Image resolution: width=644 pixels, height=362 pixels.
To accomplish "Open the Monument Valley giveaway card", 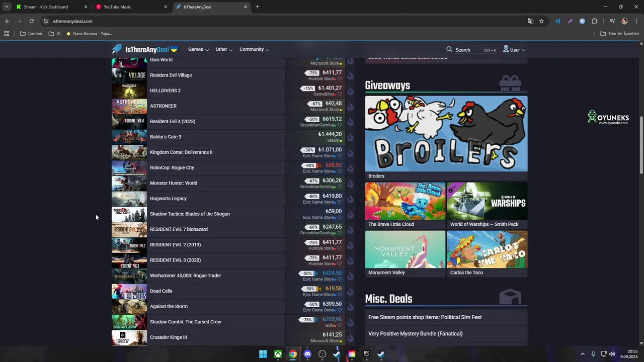I will [x=405, y=254].
